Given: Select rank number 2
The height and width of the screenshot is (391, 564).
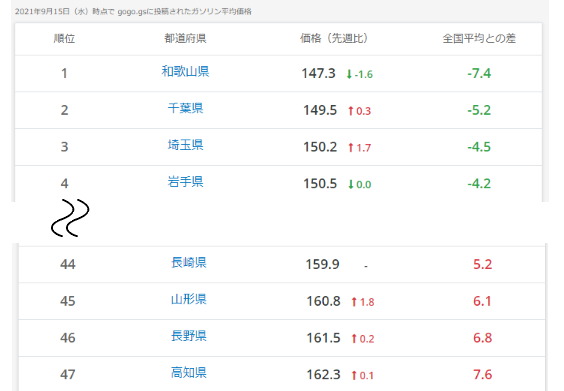Looking at the screenshot, I should [64, 110].
